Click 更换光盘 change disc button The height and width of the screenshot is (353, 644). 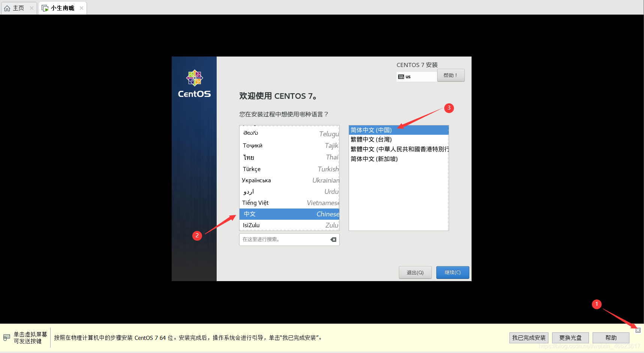(x=571, y=338)
